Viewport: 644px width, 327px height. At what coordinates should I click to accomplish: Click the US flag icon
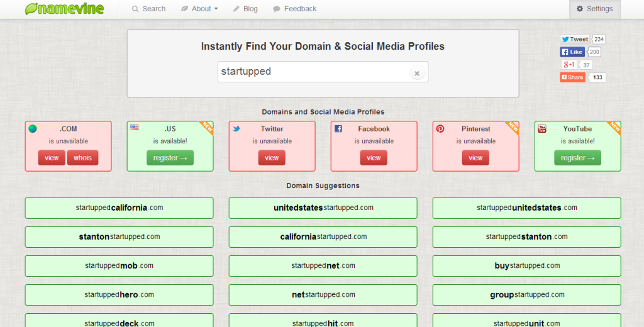click(135, 128)
